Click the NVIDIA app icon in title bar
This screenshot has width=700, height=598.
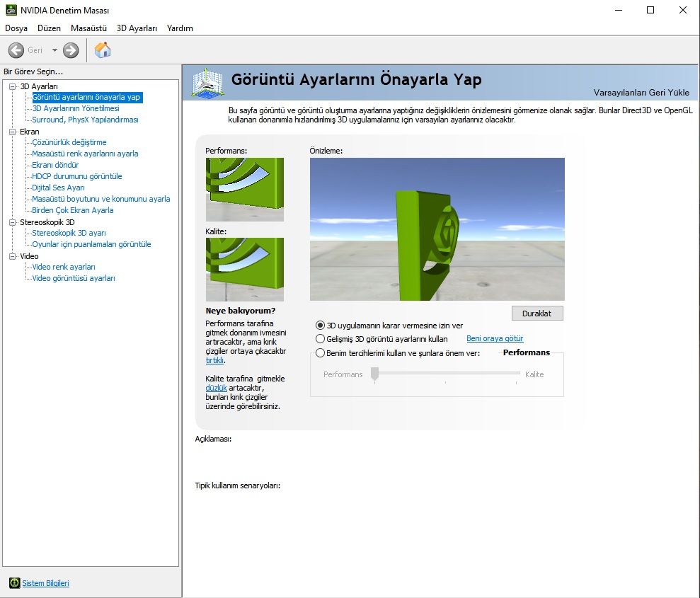11,11
